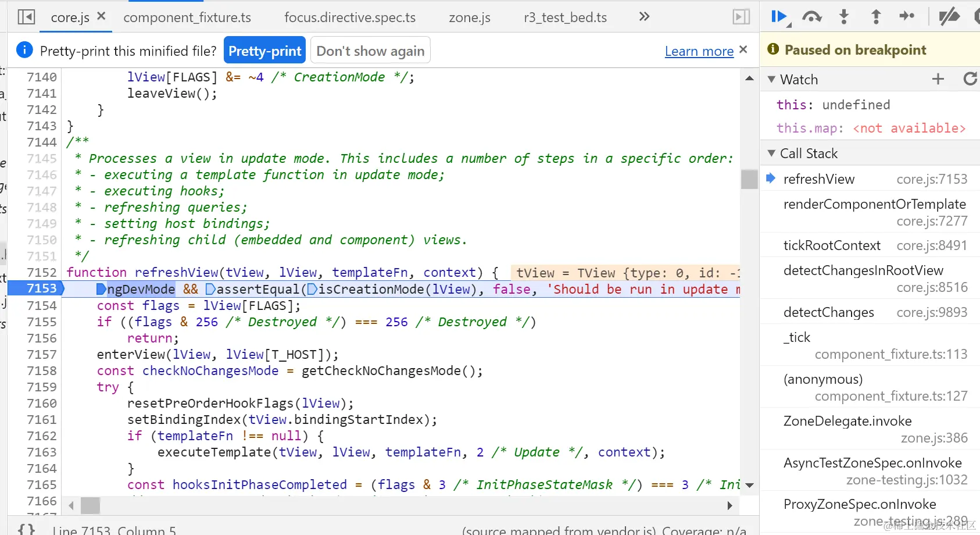Screen dimensions: 980x535
Task: Select ProxyZoneSpec.onInvoke stack frame
Action: point(870,512)
